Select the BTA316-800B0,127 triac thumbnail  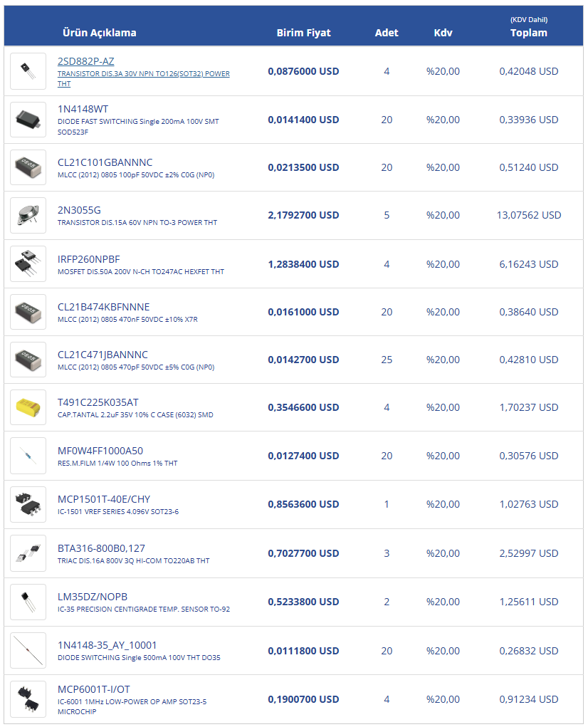[28, 553]
